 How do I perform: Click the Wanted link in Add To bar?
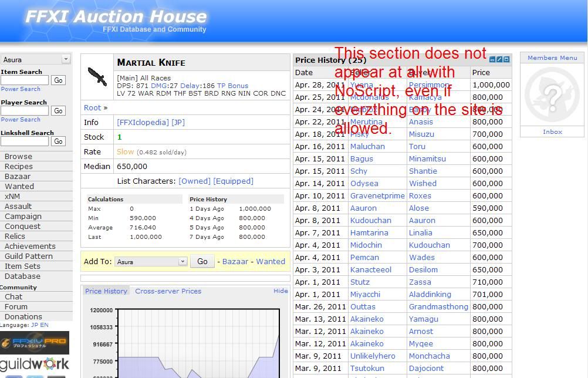(271, 261)
